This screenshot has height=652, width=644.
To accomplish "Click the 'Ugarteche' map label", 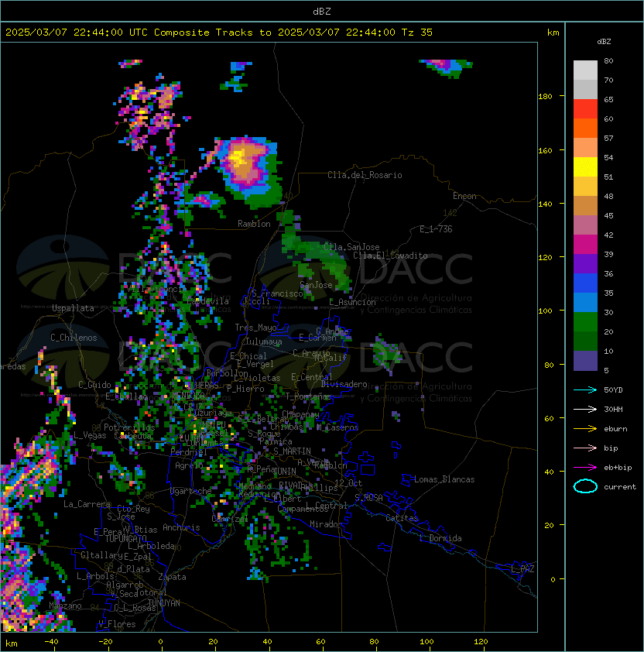I will coord(191,491).
